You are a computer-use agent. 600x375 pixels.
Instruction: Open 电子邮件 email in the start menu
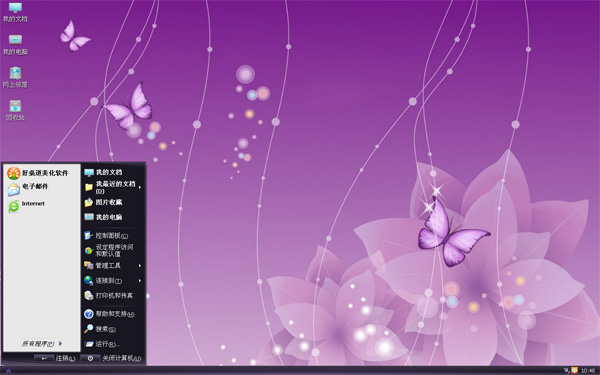point(28,189)
